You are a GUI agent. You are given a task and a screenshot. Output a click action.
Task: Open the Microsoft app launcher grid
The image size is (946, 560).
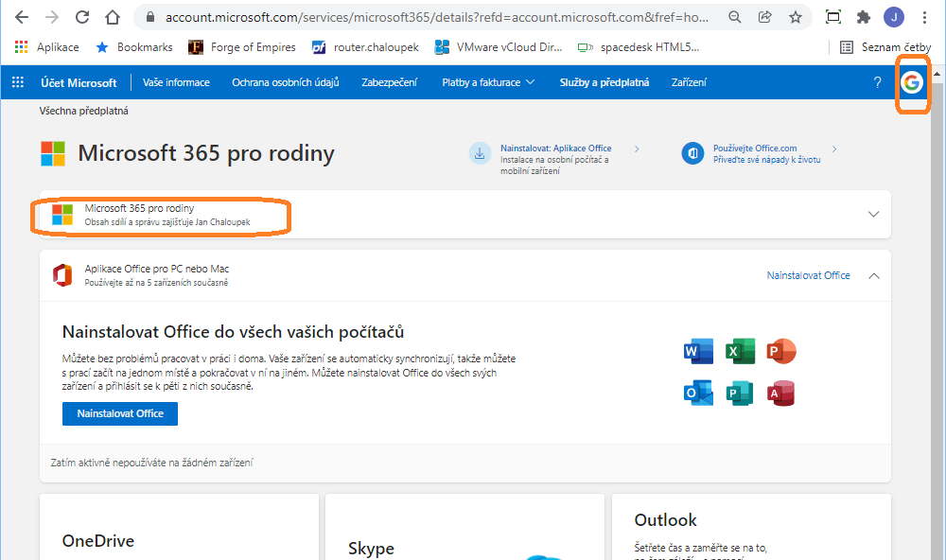tap(18, 82)
